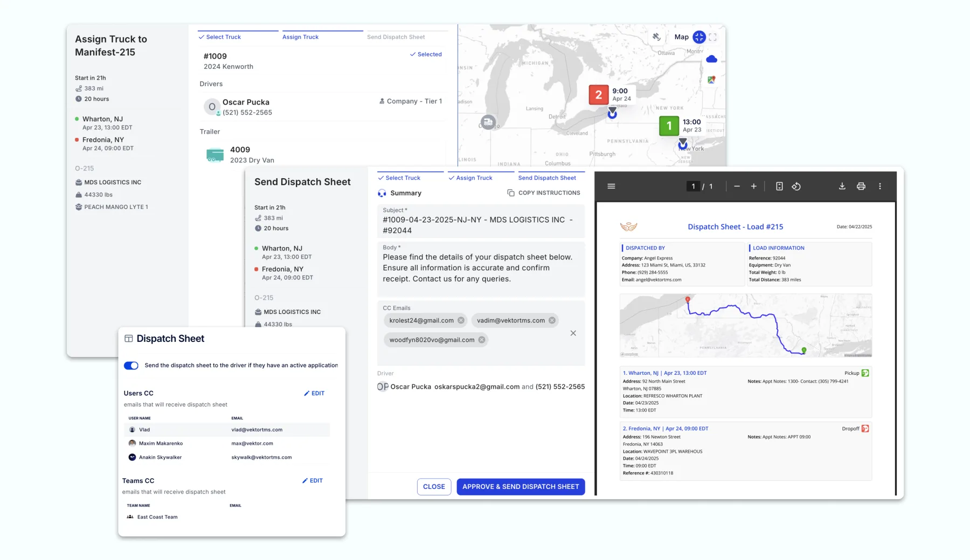The height and width of the screenshot is (560, 970).
Task: Rotate the PDF with the rotate icon
Action: pos(796,186)
